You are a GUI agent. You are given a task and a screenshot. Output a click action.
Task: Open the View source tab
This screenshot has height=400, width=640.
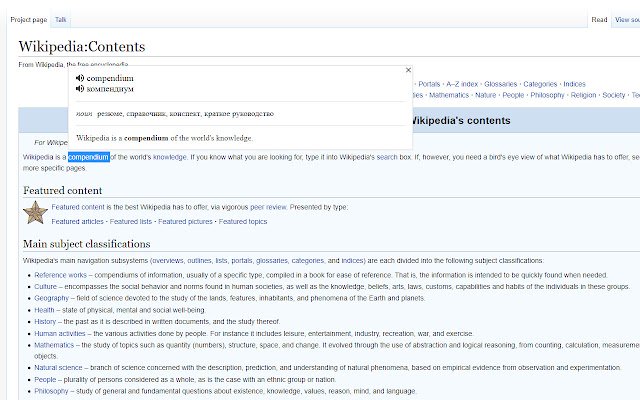[x=627, y=20]
